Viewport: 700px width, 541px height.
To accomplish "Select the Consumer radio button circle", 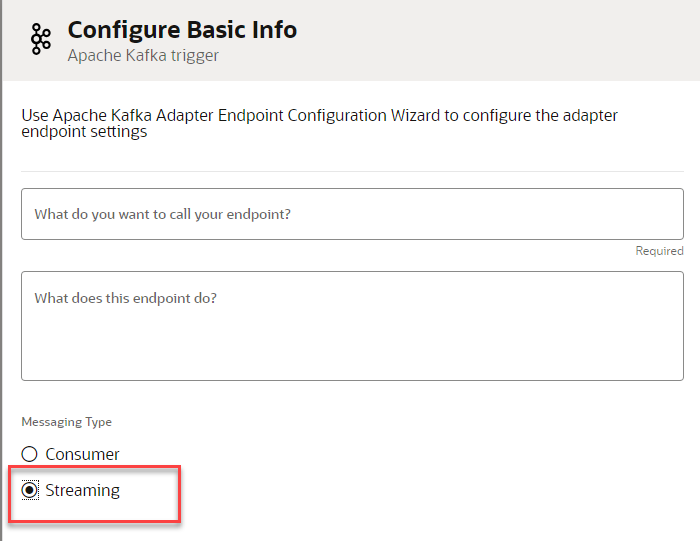I will coord(30,454).
